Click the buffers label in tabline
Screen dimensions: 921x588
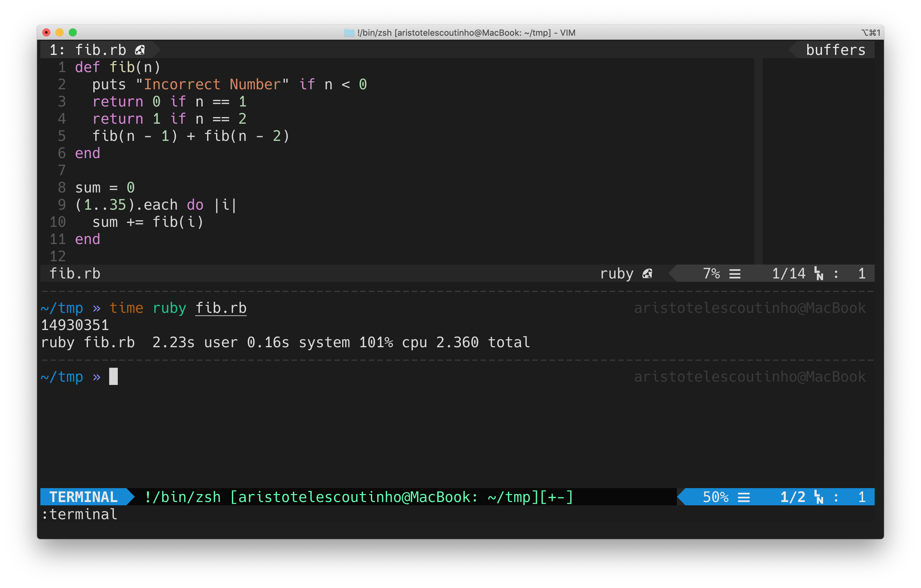click(x=836, y=50)
